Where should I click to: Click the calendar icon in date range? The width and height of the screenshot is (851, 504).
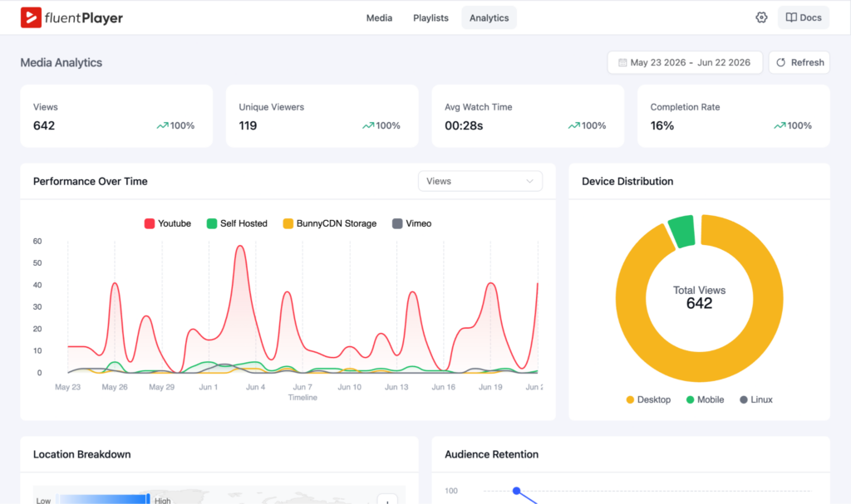pyautogui.click(x=622, y=62)
